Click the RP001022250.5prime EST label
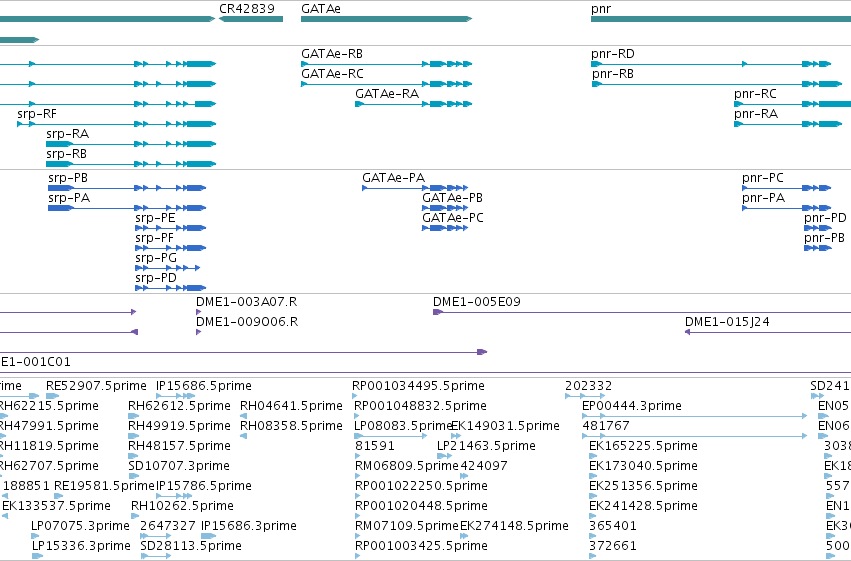The height and width of the screenshot is (561, 851). point(421,486)
